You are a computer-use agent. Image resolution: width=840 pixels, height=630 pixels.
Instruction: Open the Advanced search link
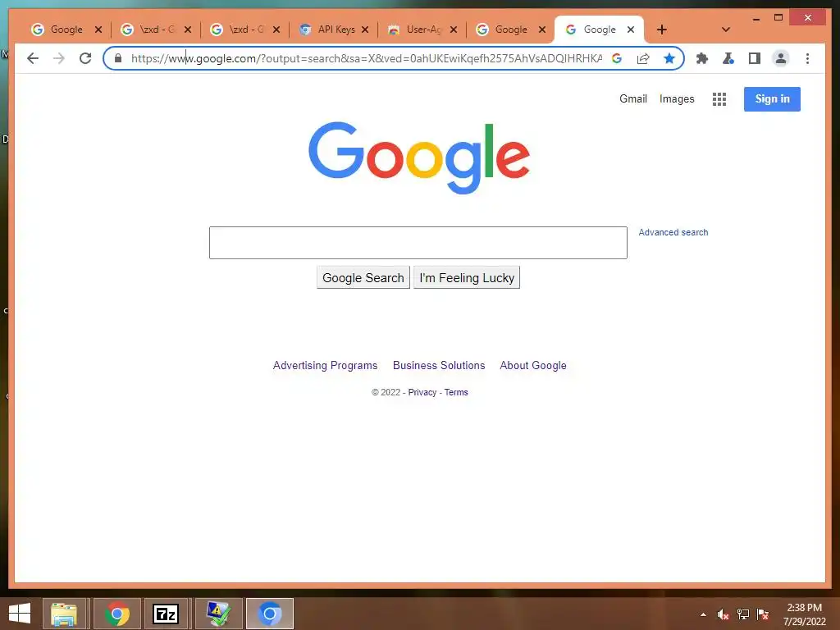click(x=673, y=232)
